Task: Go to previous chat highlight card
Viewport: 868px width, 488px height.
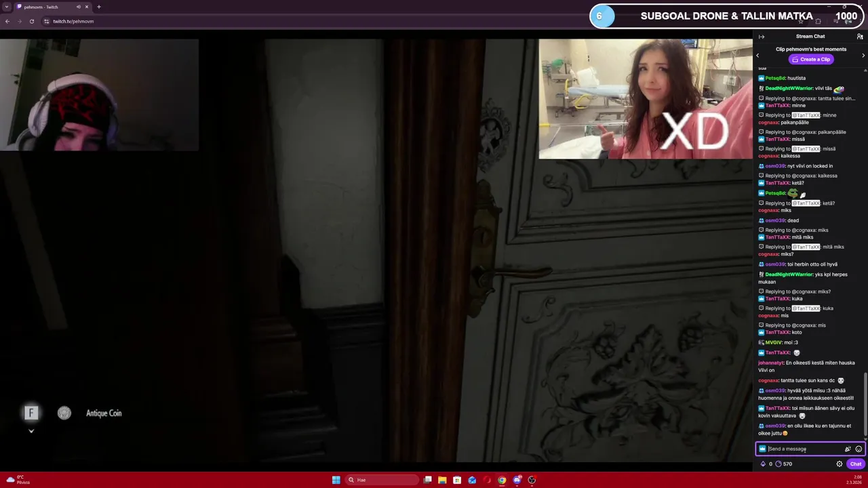Action: (757, 56)
